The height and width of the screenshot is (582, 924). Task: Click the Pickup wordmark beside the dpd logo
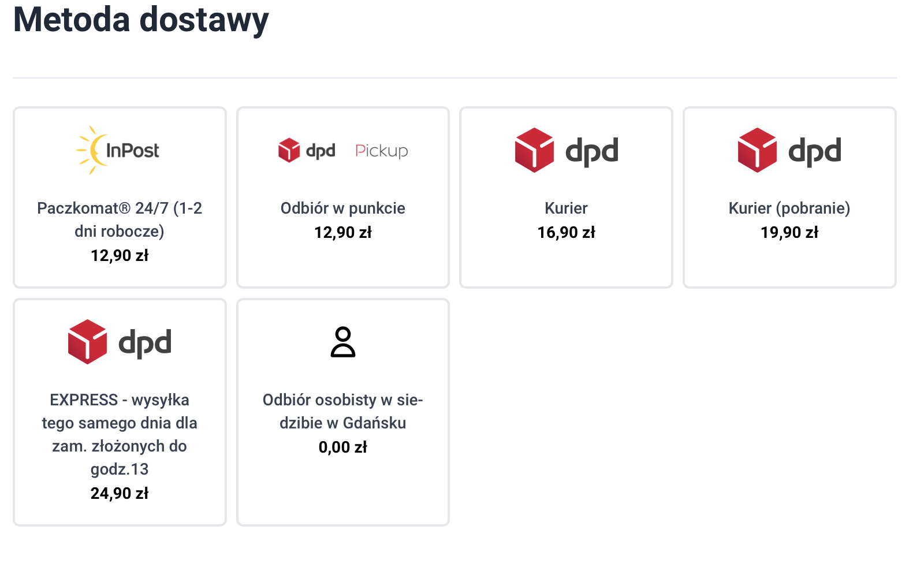tap(381, 151)
